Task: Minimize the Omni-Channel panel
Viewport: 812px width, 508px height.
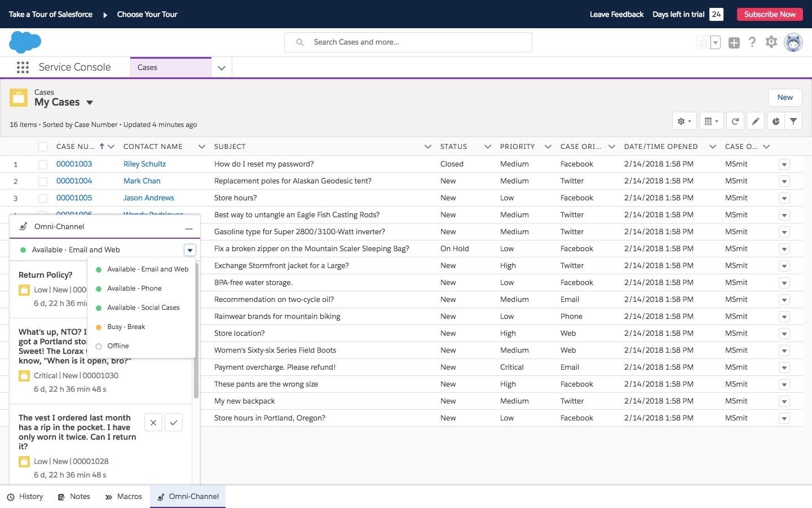Action: coord(189,228)
